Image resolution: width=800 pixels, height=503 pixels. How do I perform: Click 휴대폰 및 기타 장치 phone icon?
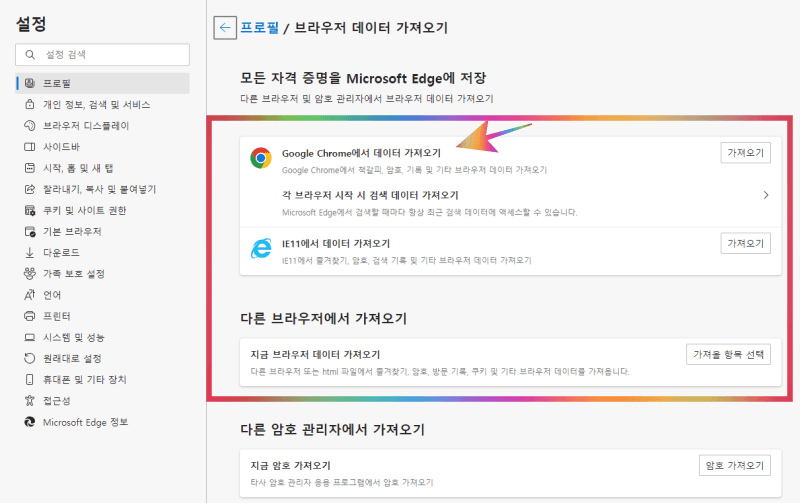[x=30, y=380]
